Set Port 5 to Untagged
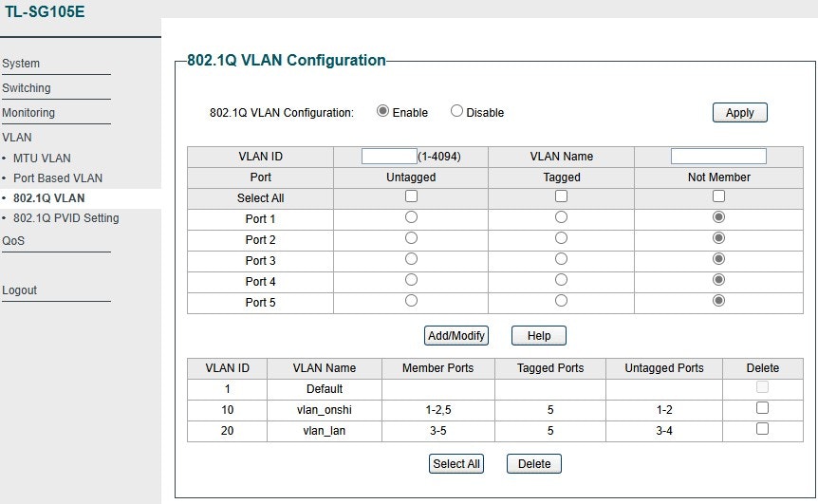 pyautogui.click(x=411, y=301)
